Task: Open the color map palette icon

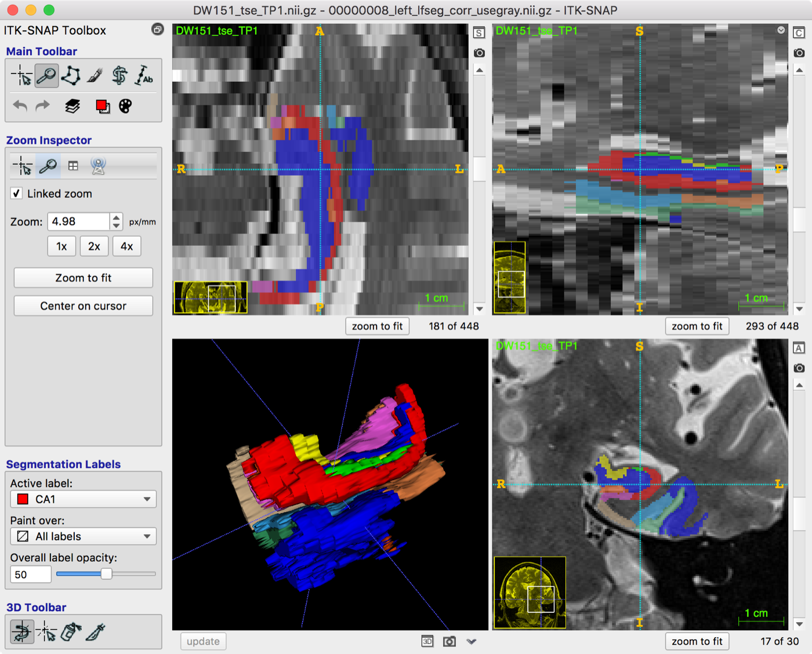Action: 125,106
